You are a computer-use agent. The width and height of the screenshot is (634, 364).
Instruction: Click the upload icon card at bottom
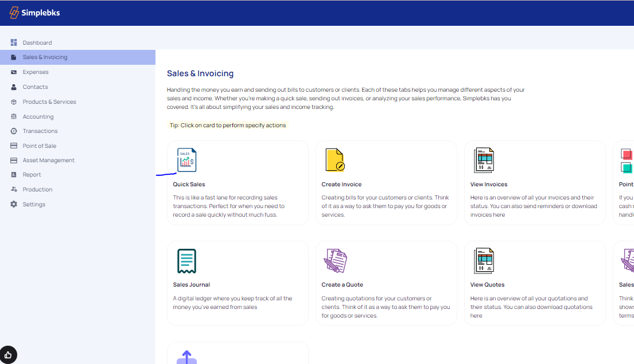[x=186, y=357]
